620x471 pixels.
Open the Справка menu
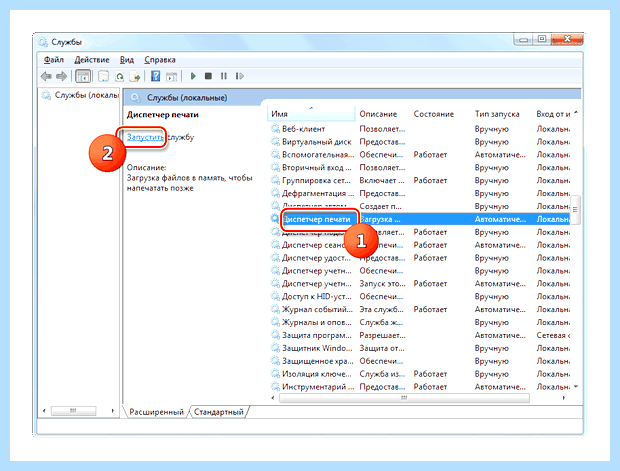[x=160, y=60]
